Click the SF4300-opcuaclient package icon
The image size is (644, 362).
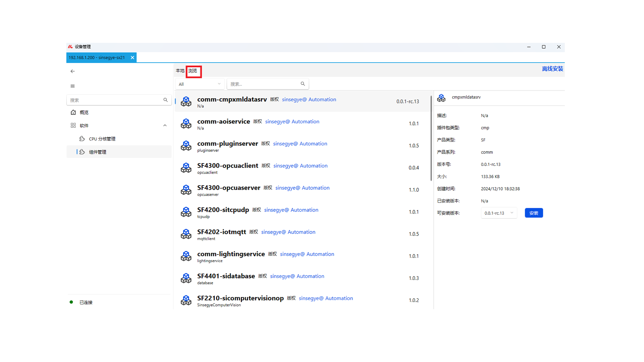pos(186,168)
